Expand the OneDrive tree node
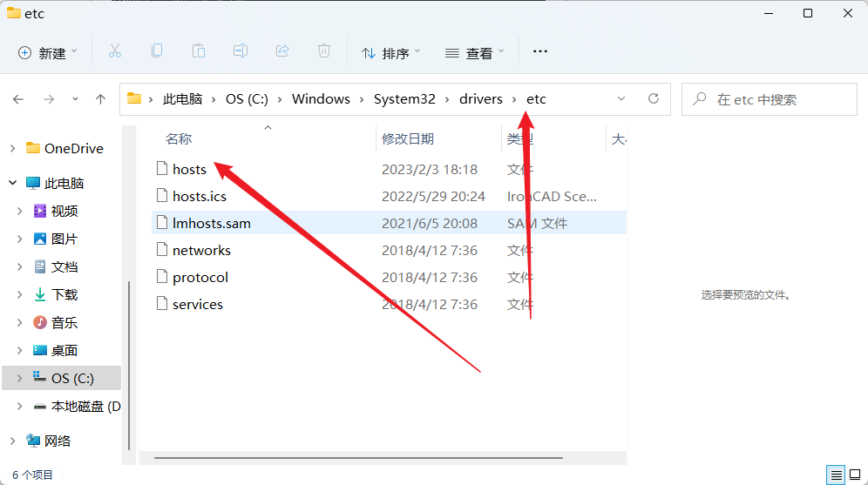This screenshot has width=868, height=485. tap(12, 149)
